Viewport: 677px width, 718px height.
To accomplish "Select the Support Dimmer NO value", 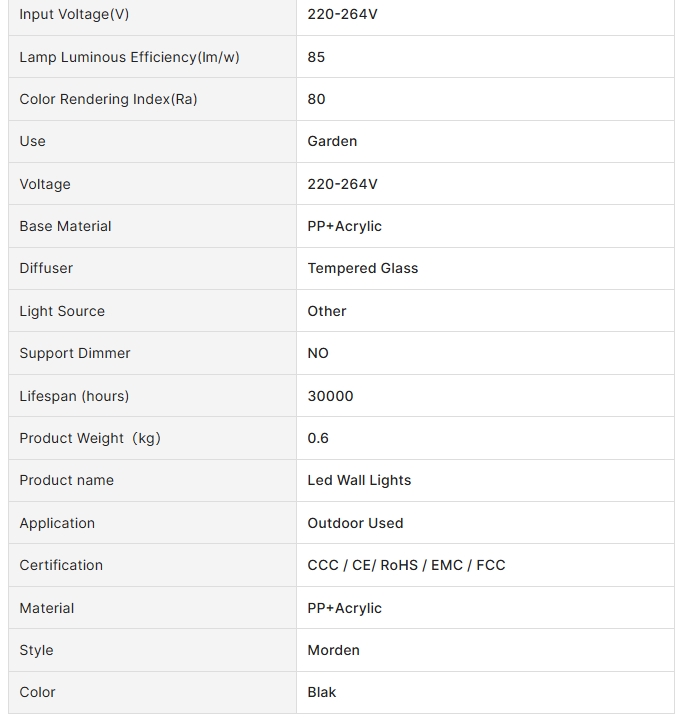I will (x=318, y=354).
